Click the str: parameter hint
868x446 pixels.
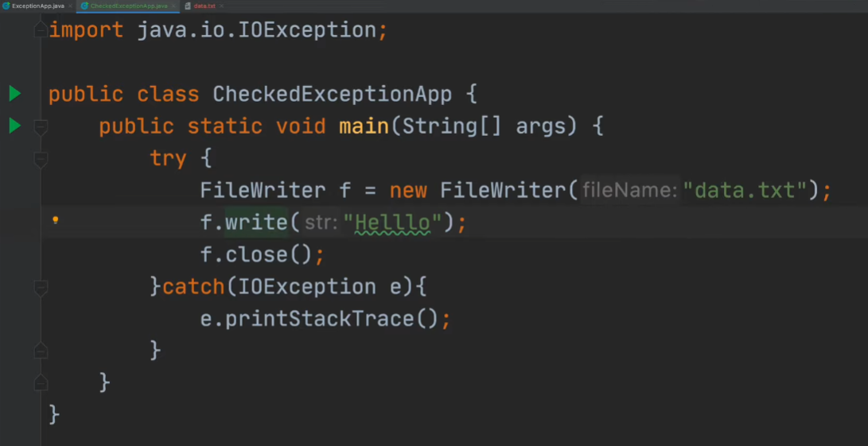click(x=321, y=223)
